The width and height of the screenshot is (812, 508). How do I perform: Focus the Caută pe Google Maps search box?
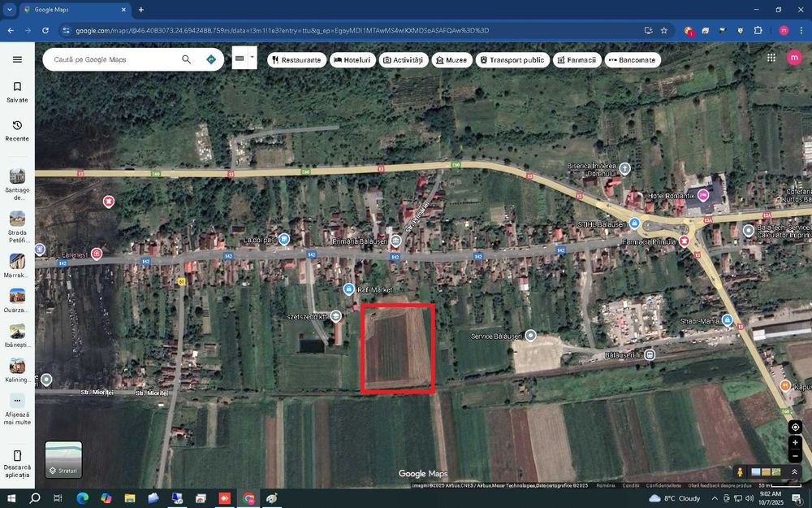(x=114, y=59)
